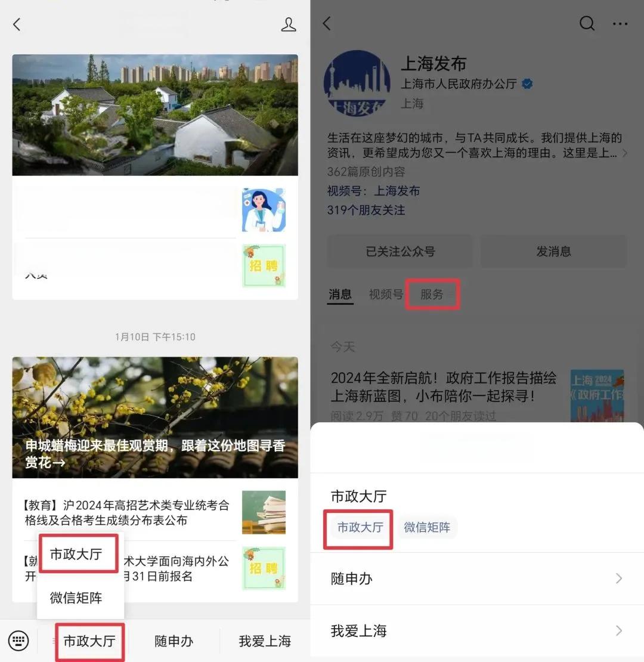Tap the 微信矩阵 chip in the service sheet

coord(427,527)
